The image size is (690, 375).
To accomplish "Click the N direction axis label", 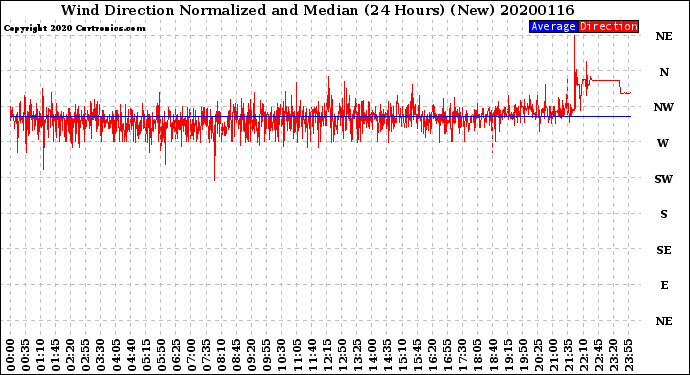I will pyautogui.click(x=664, y=72).
